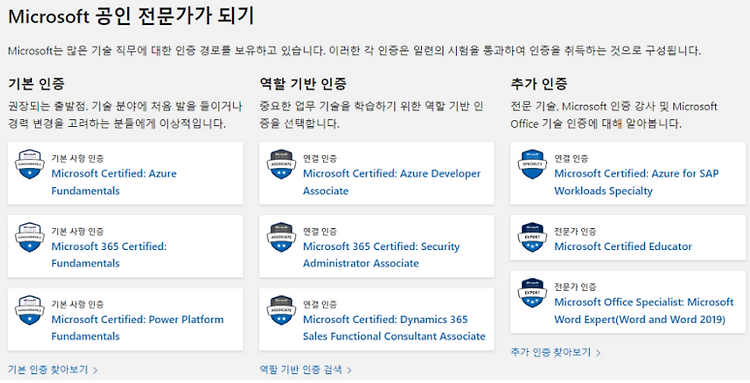The height and width of the screenshot is (383, 750).
Task: Click the Azure Developer Associate badge icon
Action: coord(281,164)
